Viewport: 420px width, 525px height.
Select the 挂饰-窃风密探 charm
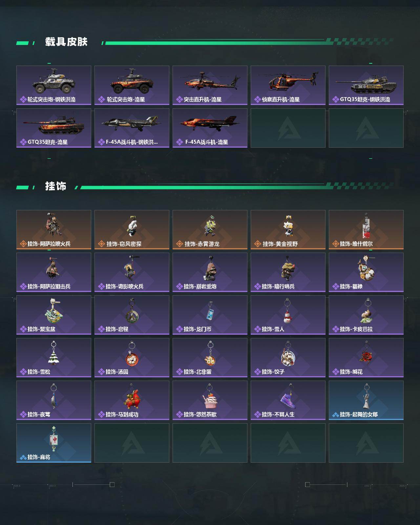(132, 230)
